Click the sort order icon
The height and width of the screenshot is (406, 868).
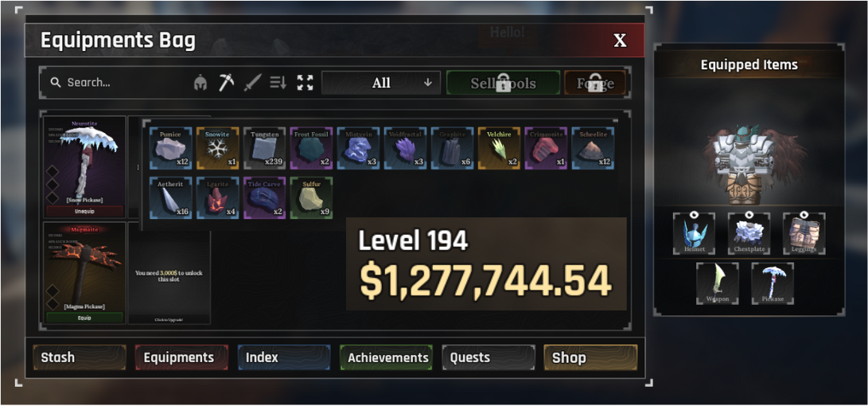click(x=278, y=83)
